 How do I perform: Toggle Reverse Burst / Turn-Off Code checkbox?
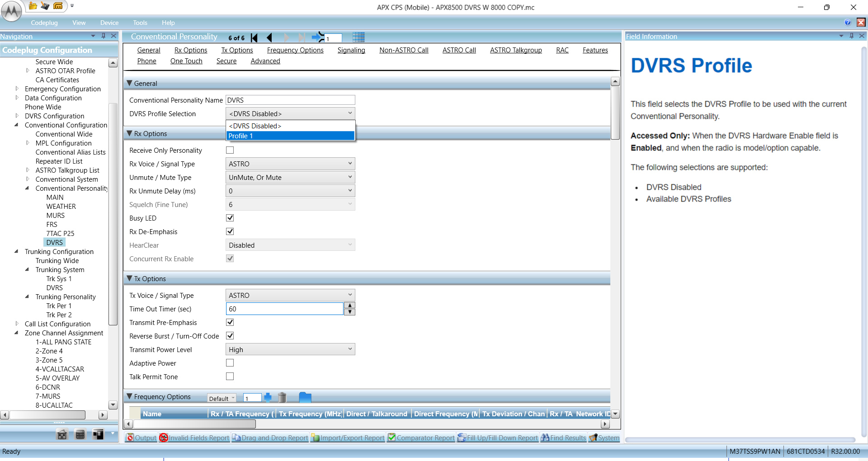[x=230, y=336]
